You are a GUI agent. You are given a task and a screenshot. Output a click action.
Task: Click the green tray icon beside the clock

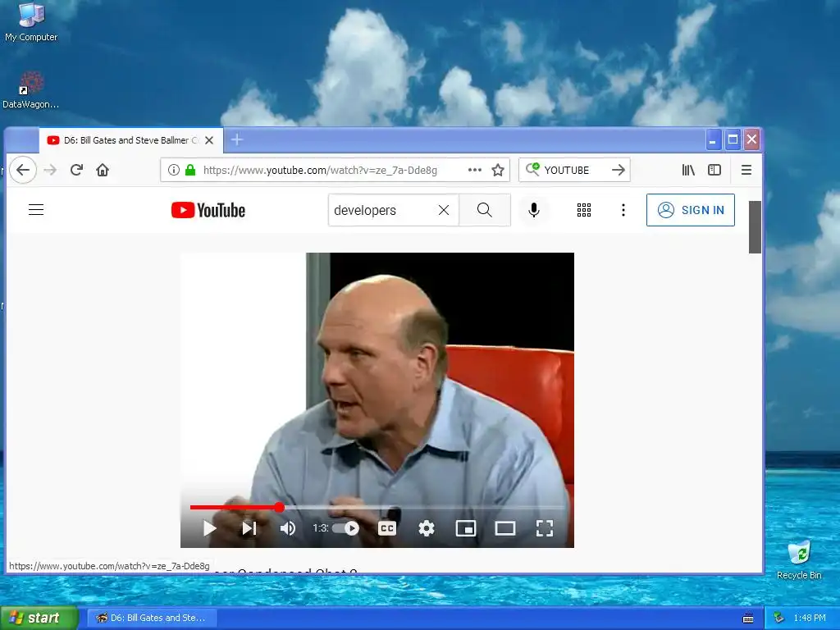[779, 618]
